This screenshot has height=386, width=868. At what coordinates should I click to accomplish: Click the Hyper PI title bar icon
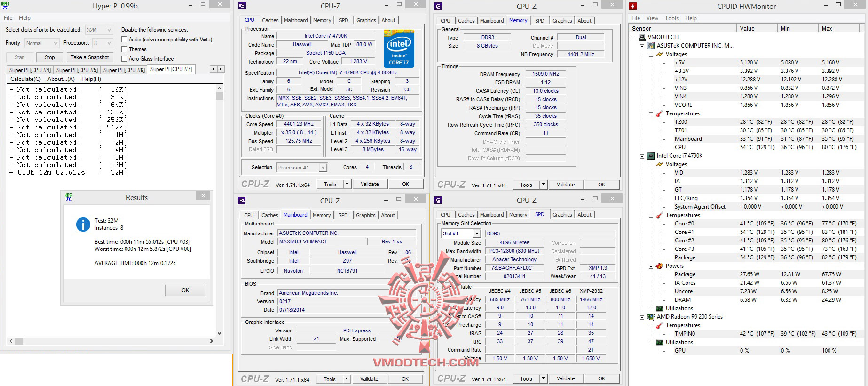(6, 6)
